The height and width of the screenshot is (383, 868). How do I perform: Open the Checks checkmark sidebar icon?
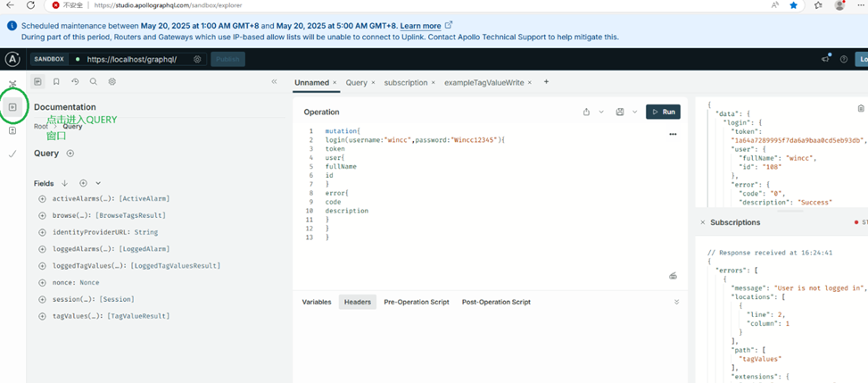coord(12,154)
